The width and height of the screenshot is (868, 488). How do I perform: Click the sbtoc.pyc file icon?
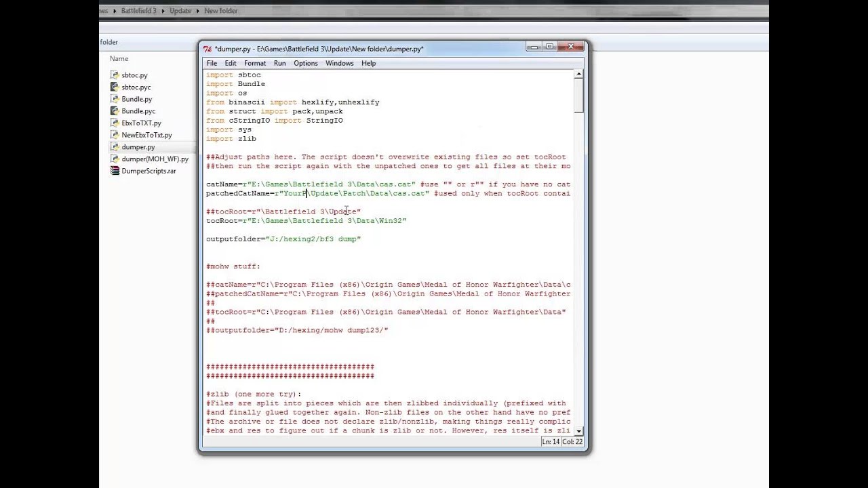pyautogui.click(x=115, y=87)
